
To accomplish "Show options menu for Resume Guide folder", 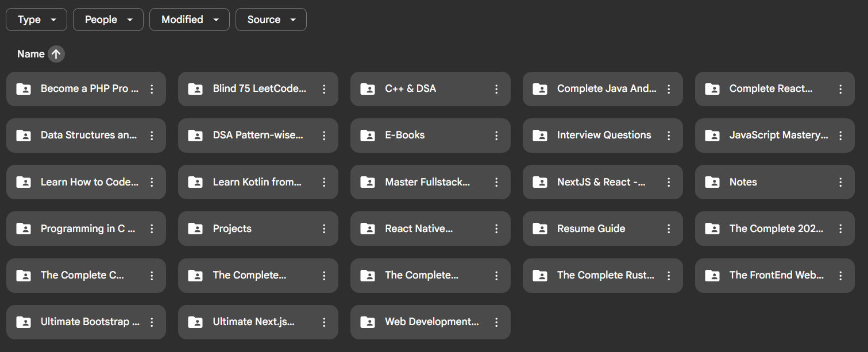I will point(669,229).
